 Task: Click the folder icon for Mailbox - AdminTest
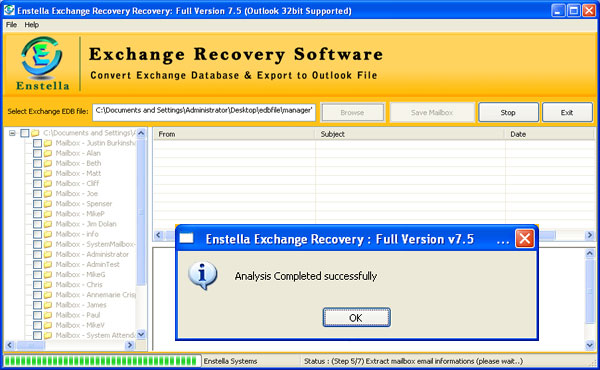(x=48, y=264)
